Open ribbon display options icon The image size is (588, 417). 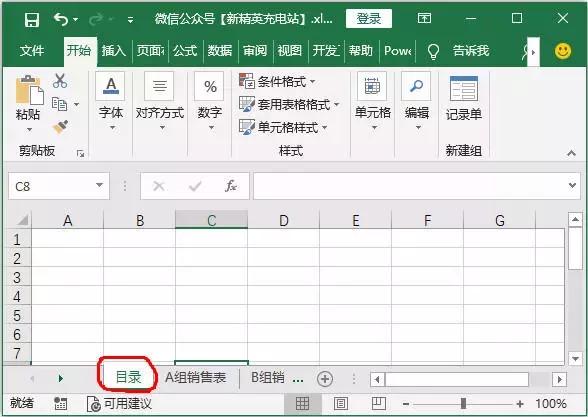(424, 18)
